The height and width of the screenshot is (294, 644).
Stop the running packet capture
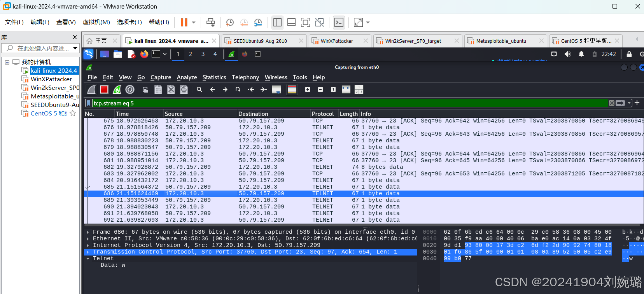coord(104,90)
